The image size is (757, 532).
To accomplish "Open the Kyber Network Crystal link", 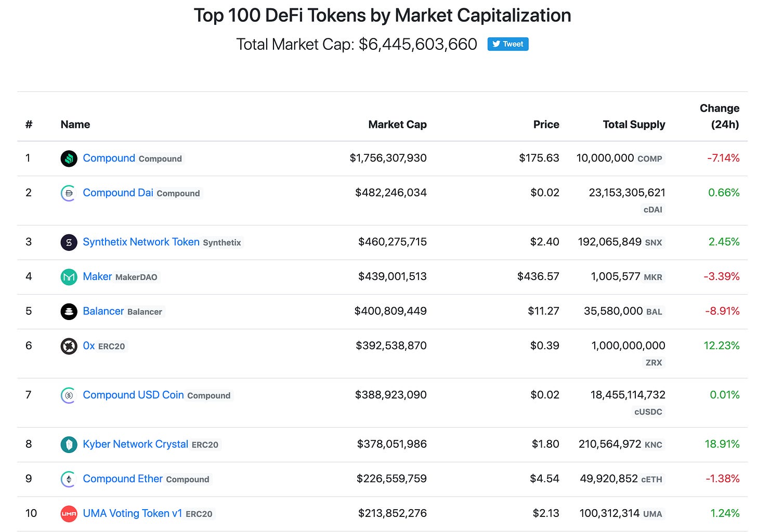I will click(135, 444).
